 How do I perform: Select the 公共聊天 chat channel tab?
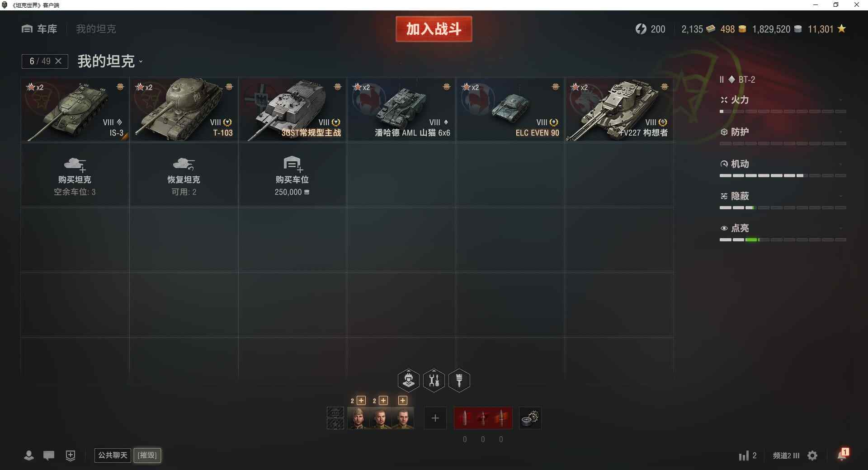(113, 455)
